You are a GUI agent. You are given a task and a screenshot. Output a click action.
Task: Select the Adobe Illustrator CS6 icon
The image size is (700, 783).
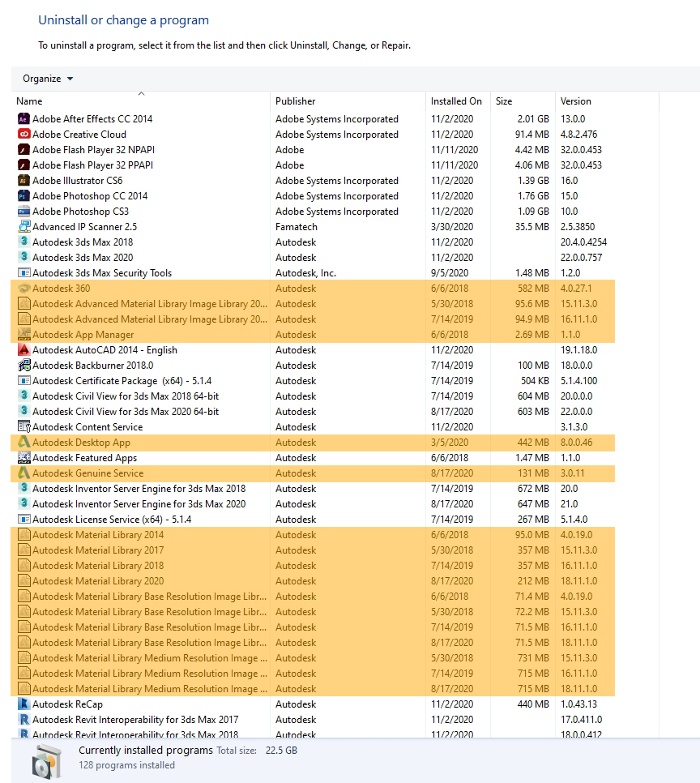[23, 181]
